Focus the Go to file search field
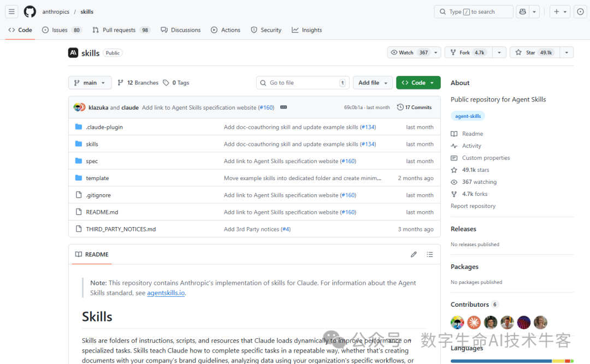This screenshot has height=364, width=590. [x=303, y=83]
